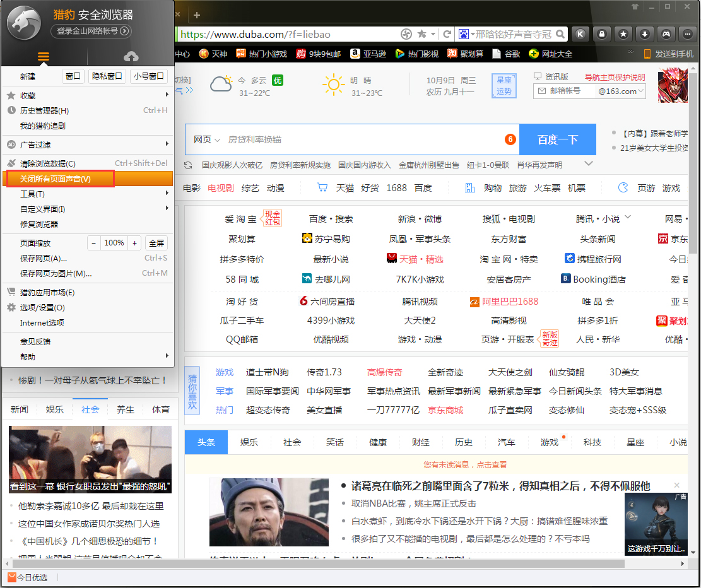Open the 网页 search category dropdown
701x588 pixels.
[x=206, y=139]
